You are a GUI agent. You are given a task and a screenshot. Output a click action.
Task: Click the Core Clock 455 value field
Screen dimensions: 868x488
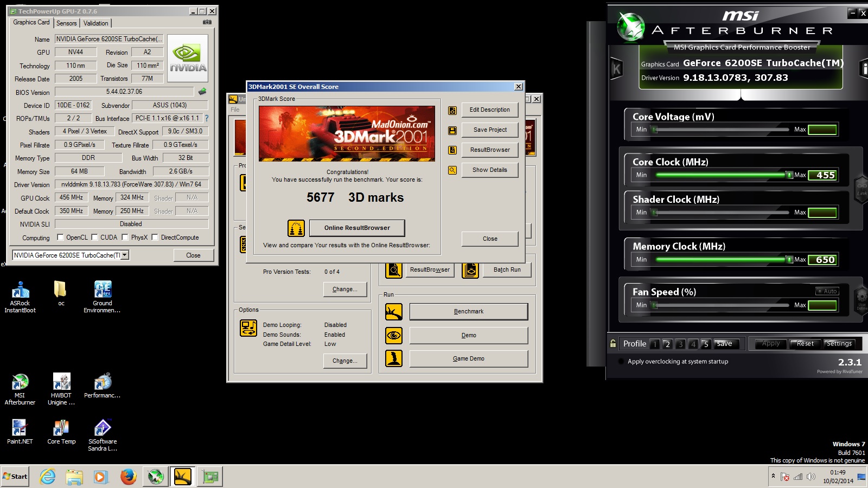pyautogui.click(x=822, y=175)
